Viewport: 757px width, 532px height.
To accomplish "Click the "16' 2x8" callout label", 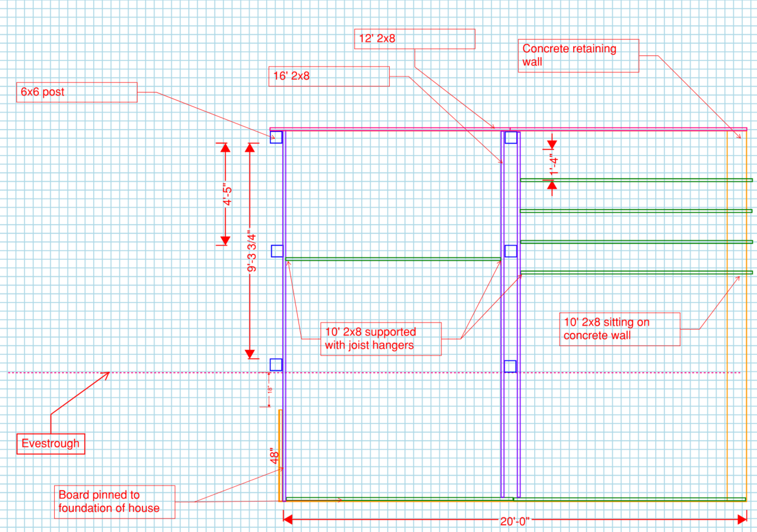I will (328, 77).
